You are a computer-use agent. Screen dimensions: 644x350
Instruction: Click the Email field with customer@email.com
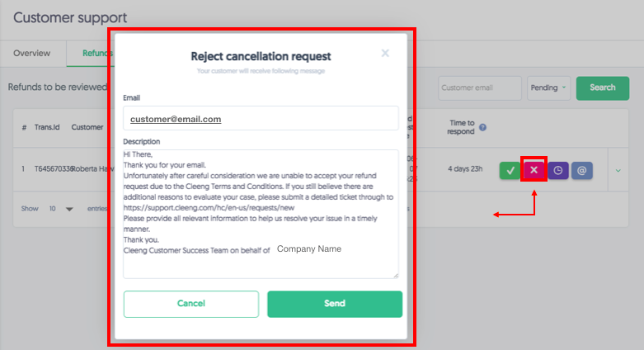click(261, 118)
